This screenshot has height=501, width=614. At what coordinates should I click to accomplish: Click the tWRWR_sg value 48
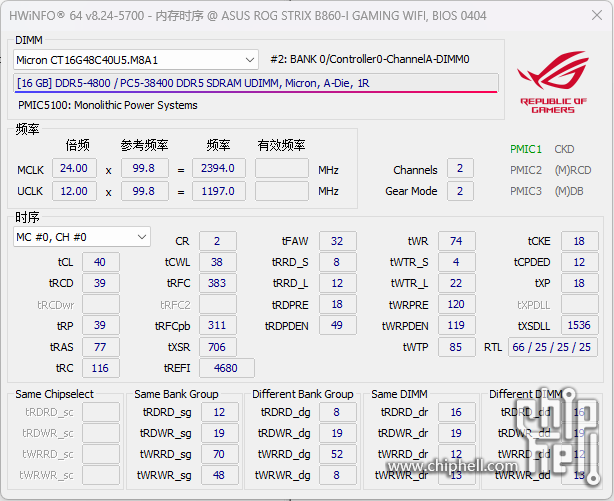pos(220,475)
